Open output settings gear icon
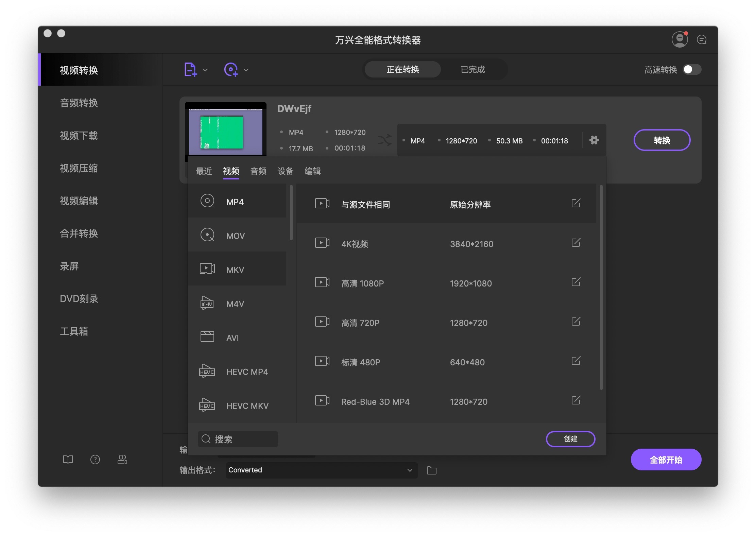This screenshot has width=756, height=537. (594, 140)
